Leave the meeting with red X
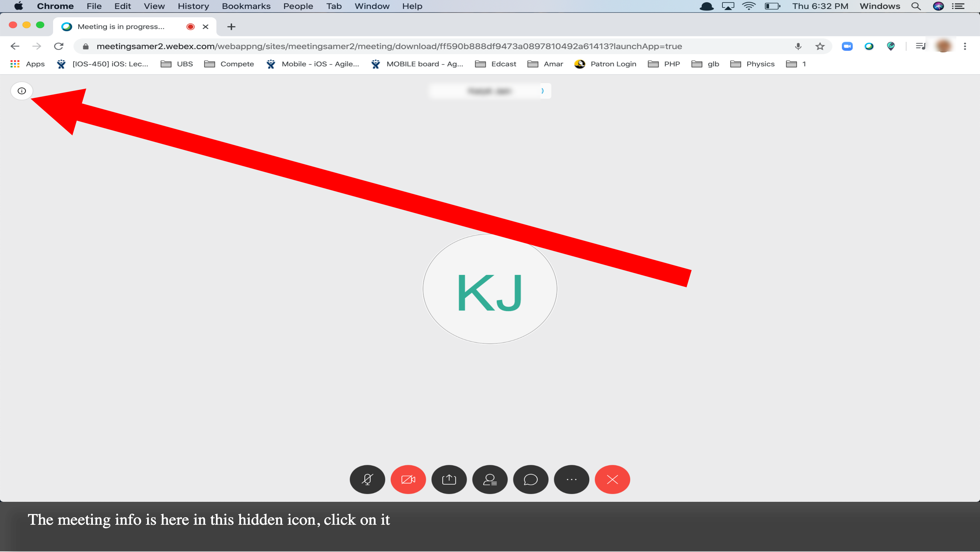 (612, 479)
